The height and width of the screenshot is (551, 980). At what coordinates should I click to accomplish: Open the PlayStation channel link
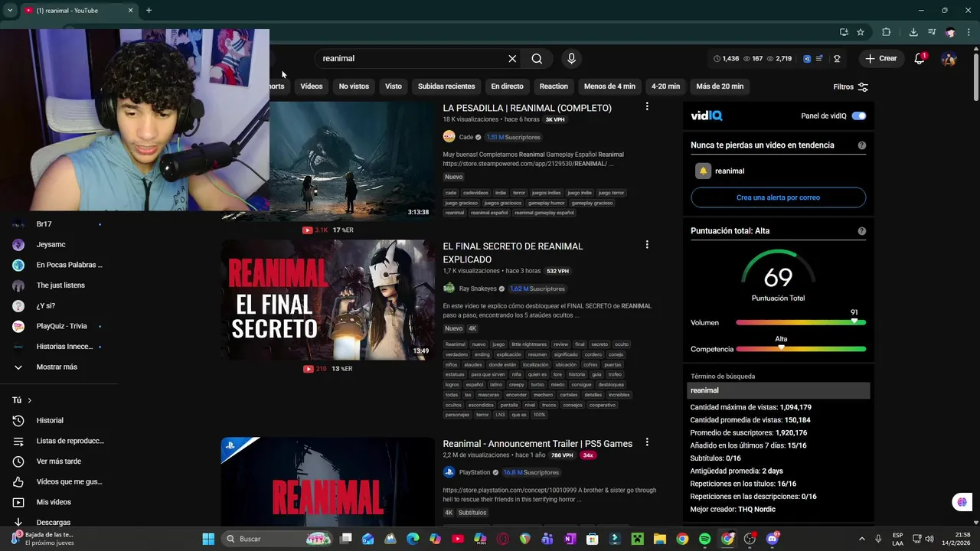click(x=475, y=472)
